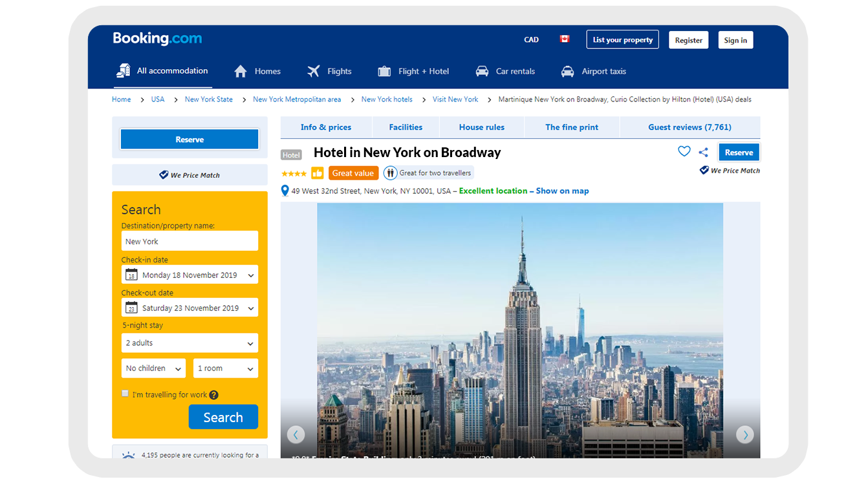Image resolution: width=868 pixels, height=479 pixels.
Task: Open the check-in date dropdown
Action: pyautogui.click(x=190, y=275)
